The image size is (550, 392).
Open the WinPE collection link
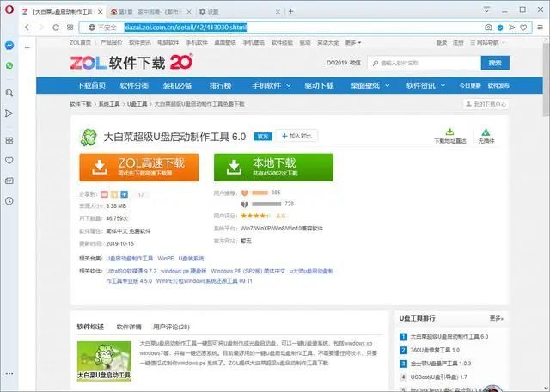[x=166, y=259]
